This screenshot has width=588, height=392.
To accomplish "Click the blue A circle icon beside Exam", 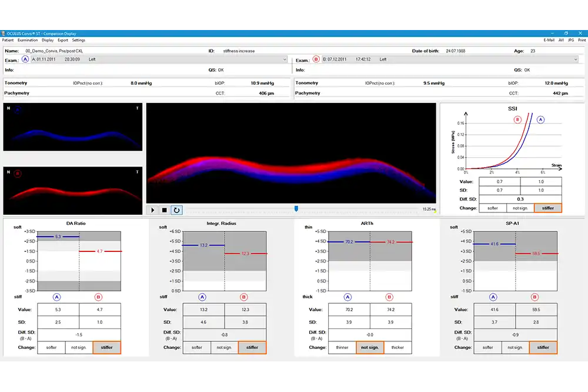I will (x=25, y=59).
